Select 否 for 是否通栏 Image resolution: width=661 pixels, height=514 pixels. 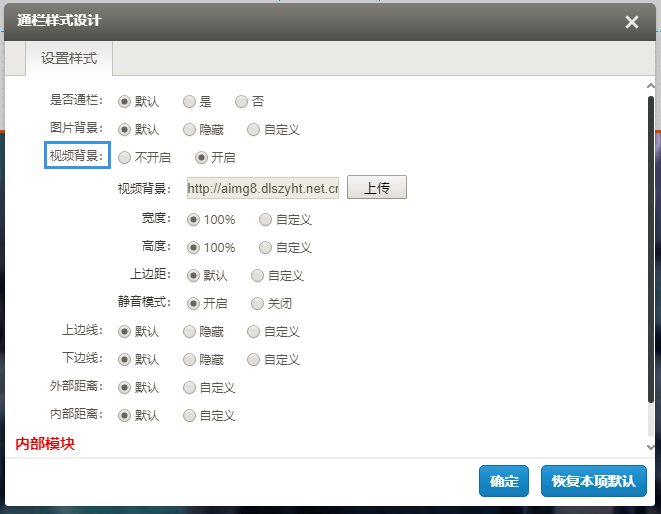pyautogui.click(x=241, y=101)
